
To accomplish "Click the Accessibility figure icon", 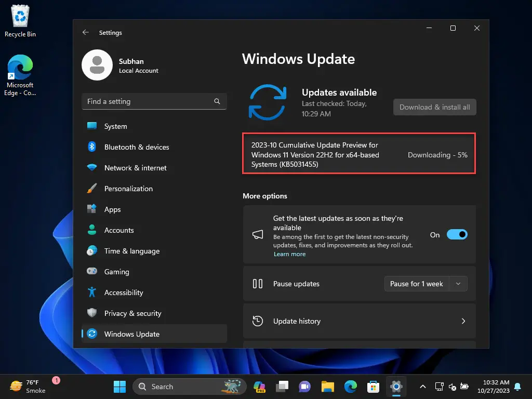I will 92,292.
